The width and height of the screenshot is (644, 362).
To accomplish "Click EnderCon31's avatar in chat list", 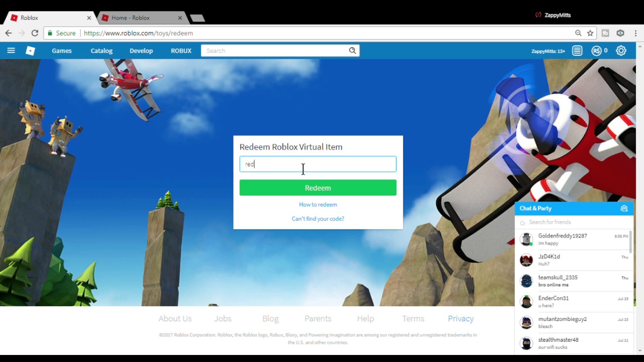I will pyautogui.click(x=526, y=302).
